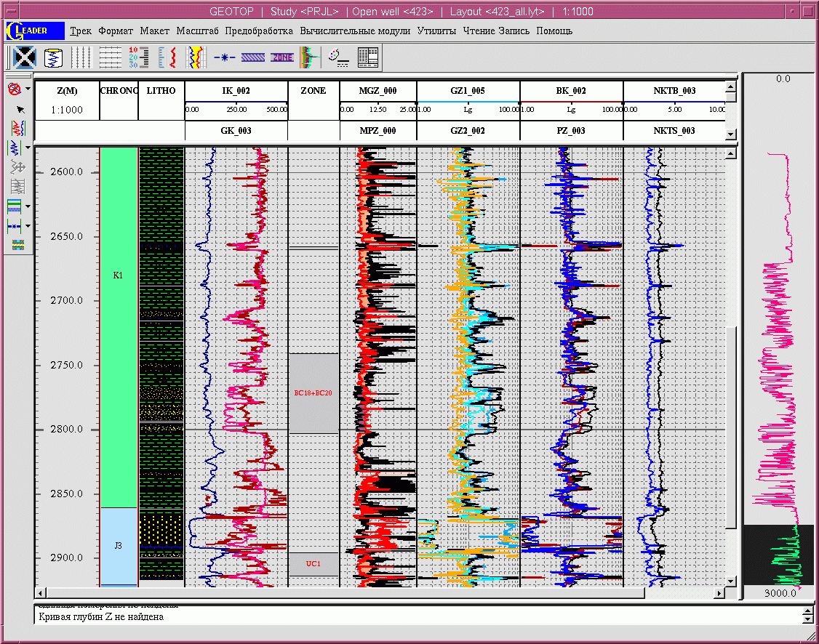
Task: Toggle the striped lithology pattern sidebar tool
Action: tap(17, 245)
